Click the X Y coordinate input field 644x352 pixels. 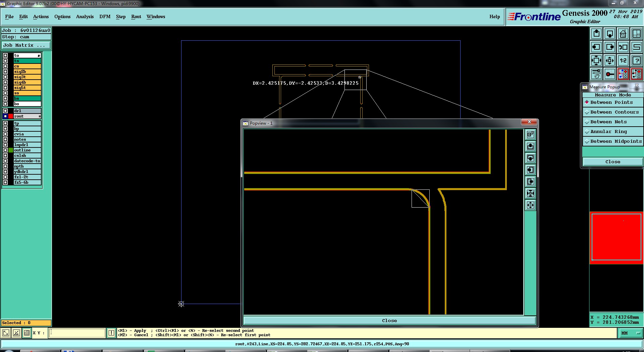click(x=77, y=333)
